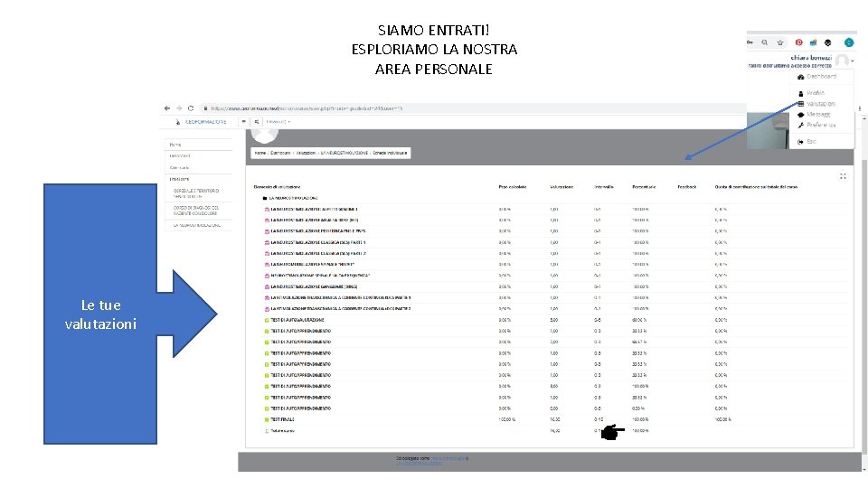The height and width of the screenshot is (488, 868).
Task: Click Dashboard in the breadcrumb trail
Action: tap(280, 153)
